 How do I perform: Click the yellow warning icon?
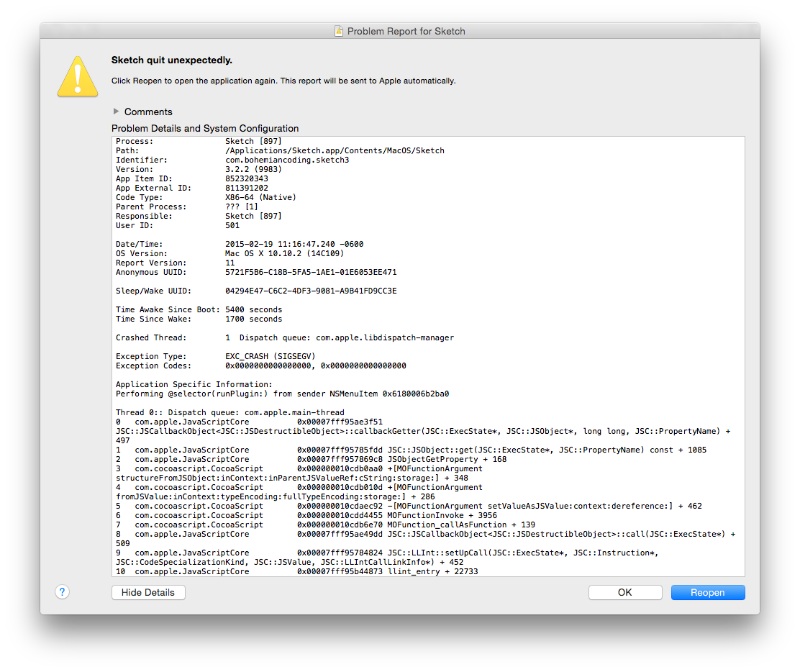[x=78, y=76]
